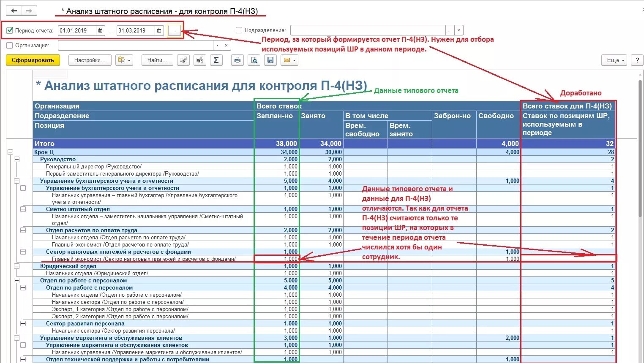Click the start date field 01.01.2019
This screenshot has height=363, width=644.
77,30
